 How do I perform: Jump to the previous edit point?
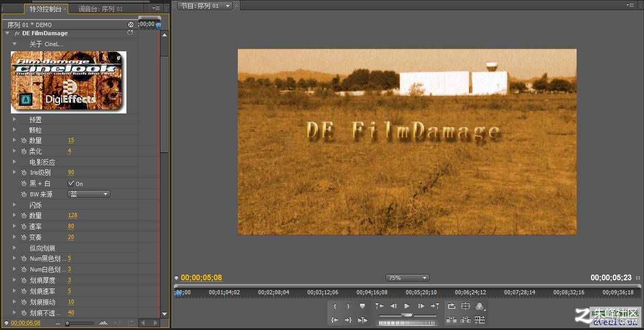click(379, 306)
